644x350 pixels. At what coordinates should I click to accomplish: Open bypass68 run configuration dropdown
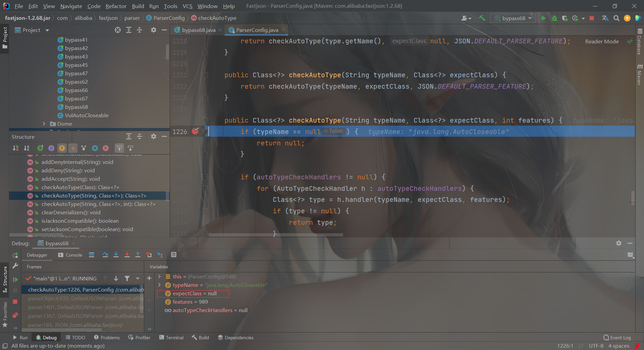coord(513,18)
